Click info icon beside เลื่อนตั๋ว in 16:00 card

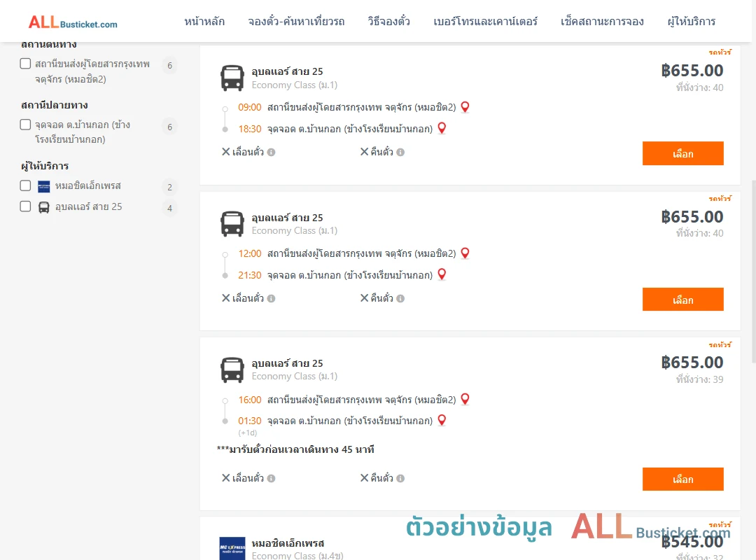pyautogui.click(x=272, y=479)
